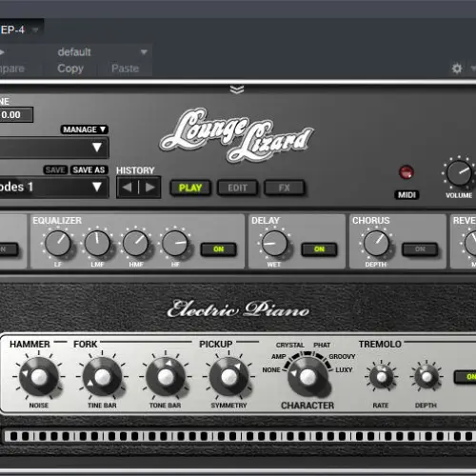Select the GROOVY character option
This screenshot has height=476, width=476.
click(342, 356)
